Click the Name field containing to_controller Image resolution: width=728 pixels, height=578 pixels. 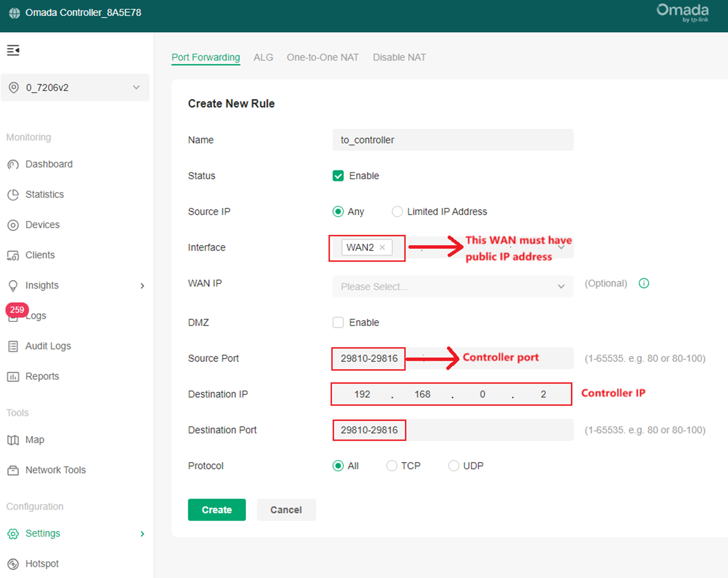(x=453, y=140)
